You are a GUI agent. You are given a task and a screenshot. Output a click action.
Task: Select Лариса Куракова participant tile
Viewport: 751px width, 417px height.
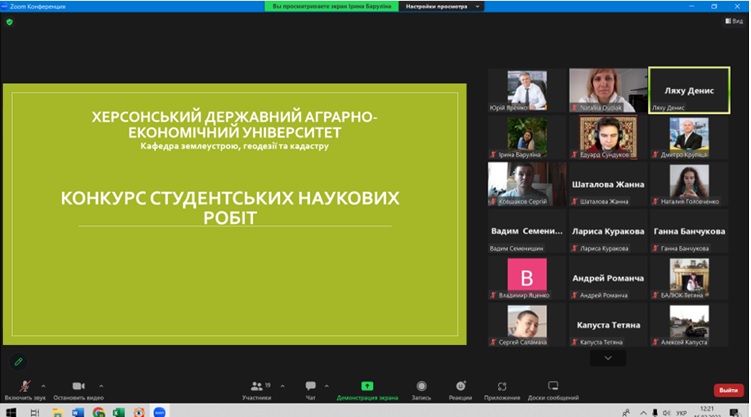pyautogui.click(x=608, y=231)
